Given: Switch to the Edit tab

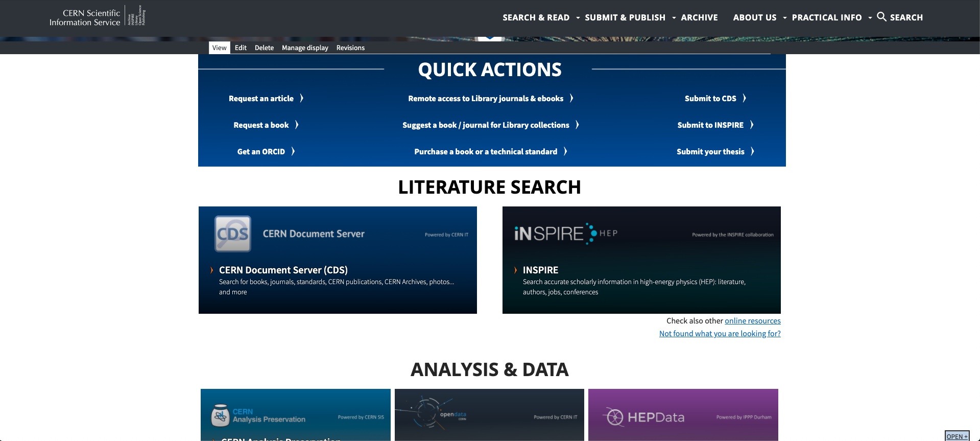Looking at the screenshot, I should tap(241, 48).
